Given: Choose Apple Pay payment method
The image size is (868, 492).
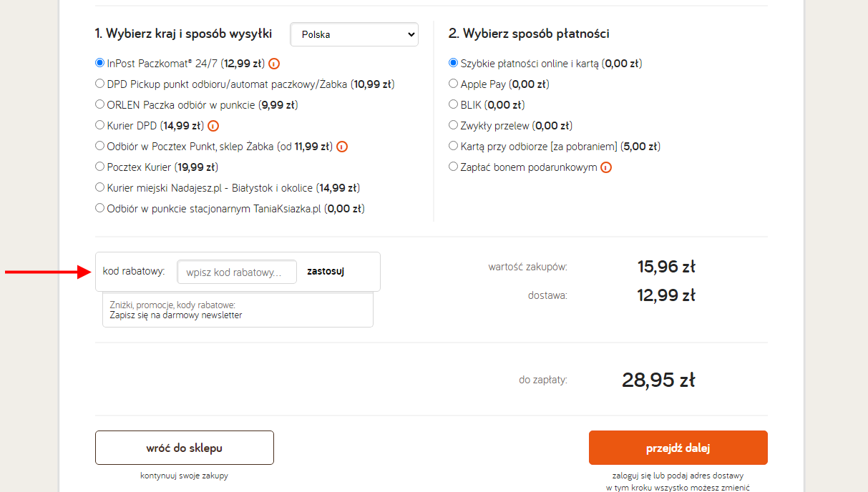Looking at the screenshot, I should click(453, 84).
